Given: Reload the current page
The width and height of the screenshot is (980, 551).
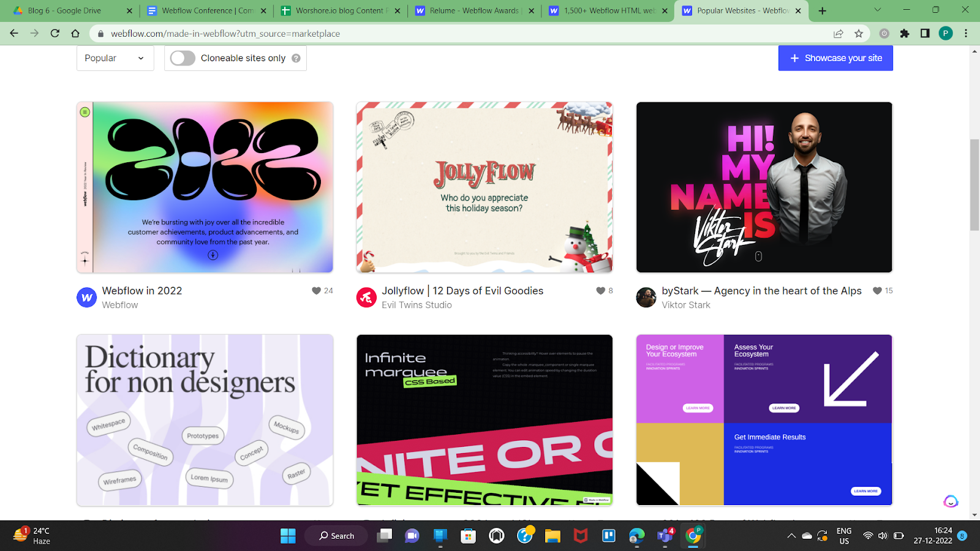Looking at the screenshot, I should click(x=55, y=34).
